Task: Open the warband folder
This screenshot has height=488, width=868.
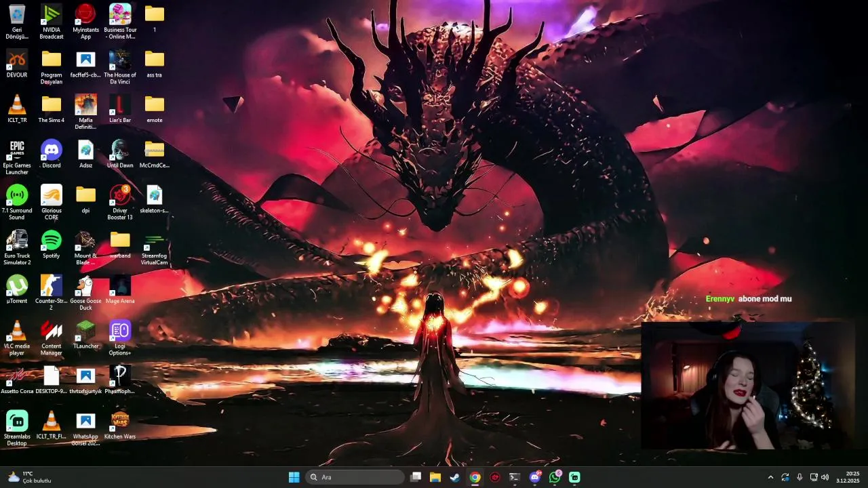Action: pos(120,244)
